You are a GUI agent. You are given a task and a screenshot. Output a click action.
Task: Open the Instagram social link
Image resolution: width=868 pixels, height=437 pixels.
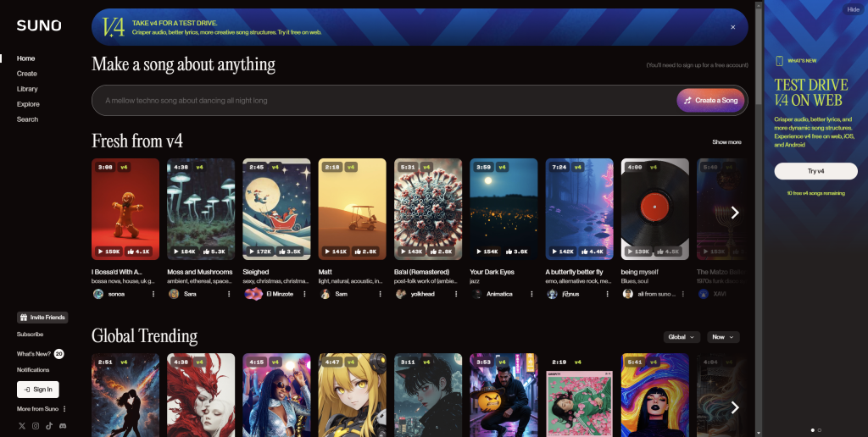tap(36, 426)
